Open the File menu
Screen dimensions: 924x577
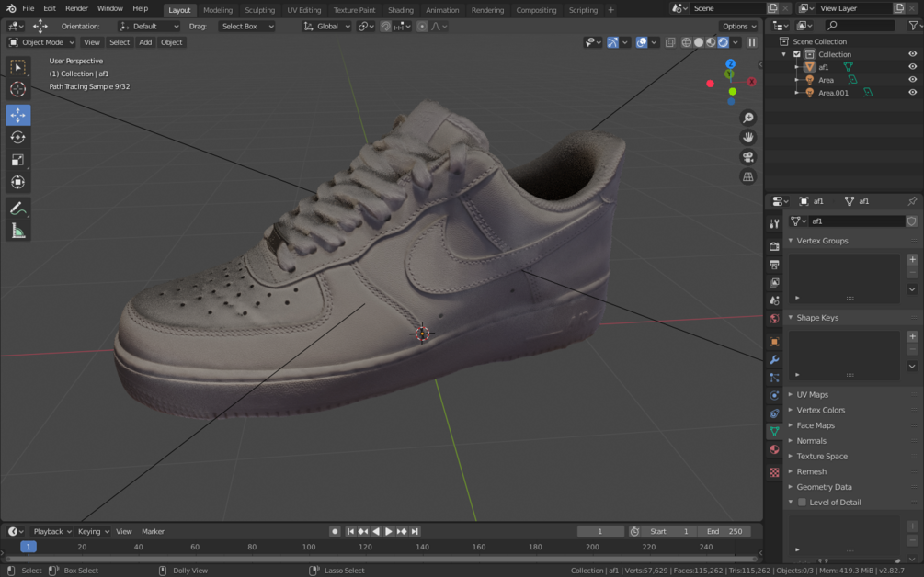(29, 9)
